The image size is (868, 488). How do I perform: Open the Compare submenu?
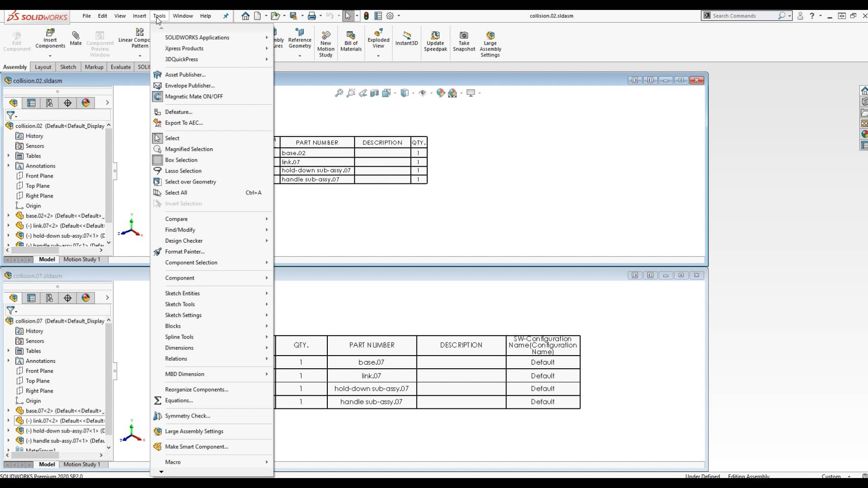point(176,219)
